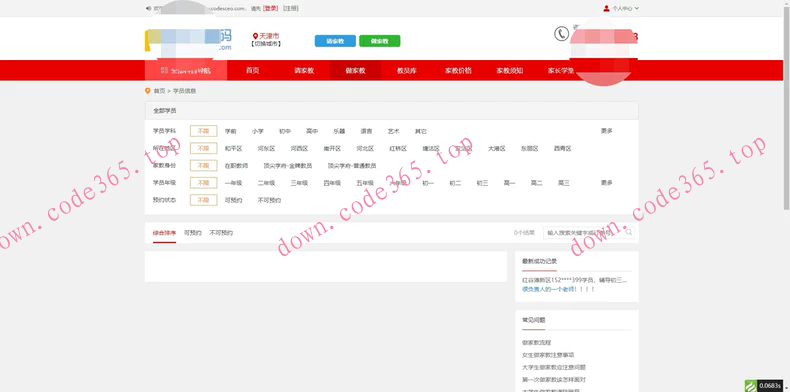Click the orange breadcrumb location icon
Screen dimensions: 790x392
point(148,91)
